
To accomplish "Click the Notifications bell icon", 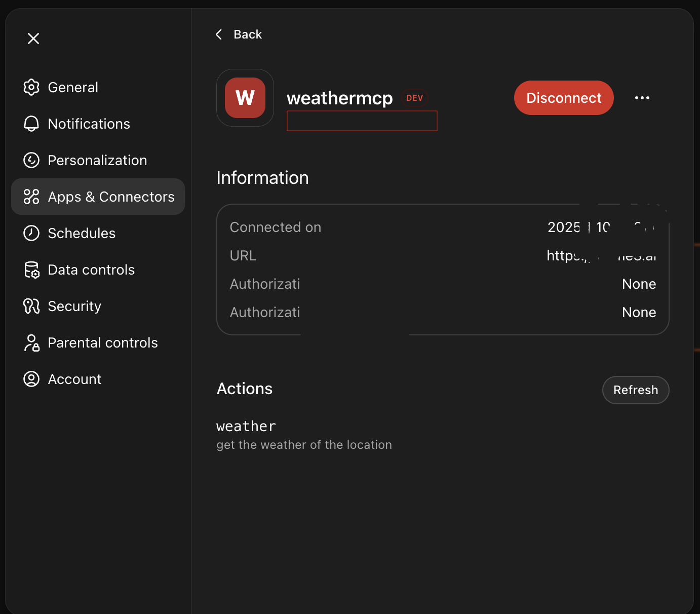I will click(31, 124).
